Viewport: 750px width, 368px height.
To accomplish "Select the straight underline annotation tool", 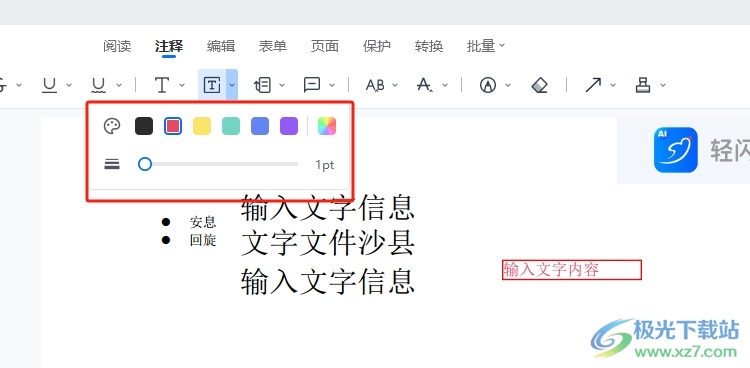I will coord(49,85).
